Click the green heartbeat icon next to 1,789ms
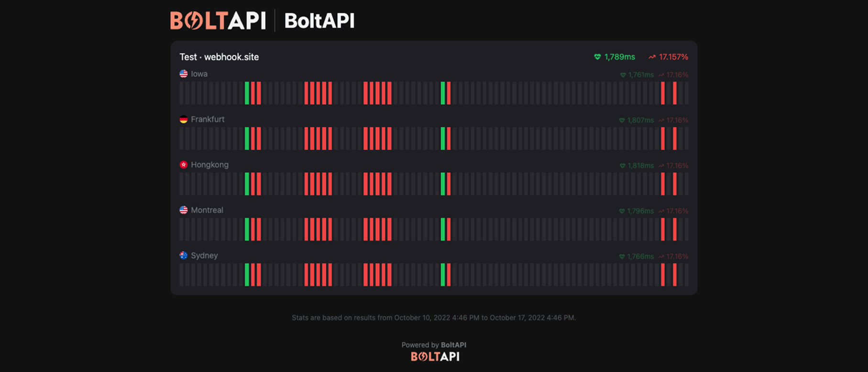The height and width of the screenshot is (372, 868). tap(597, 56)
